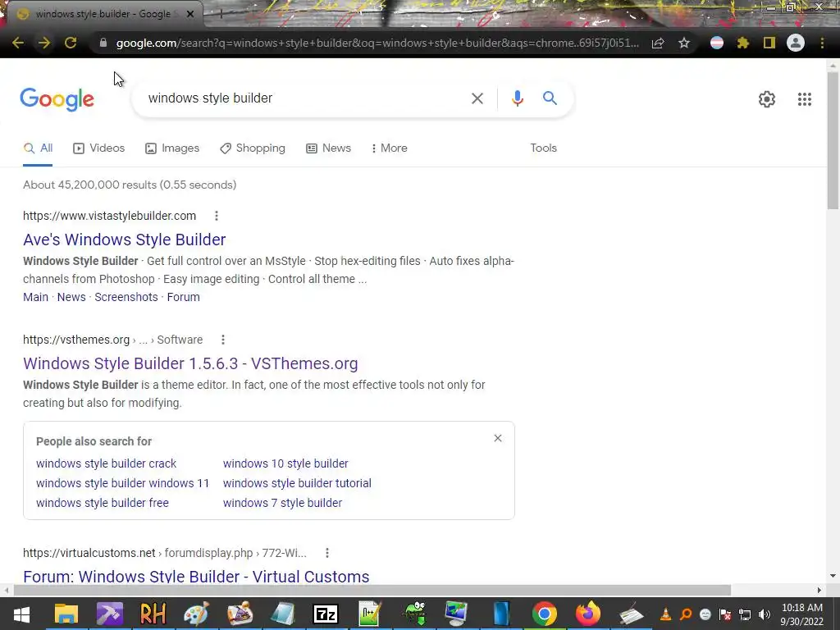This screenshot has width=840, height=630.
Task: Expand the More search categories menu
Action: pos(390,148)
